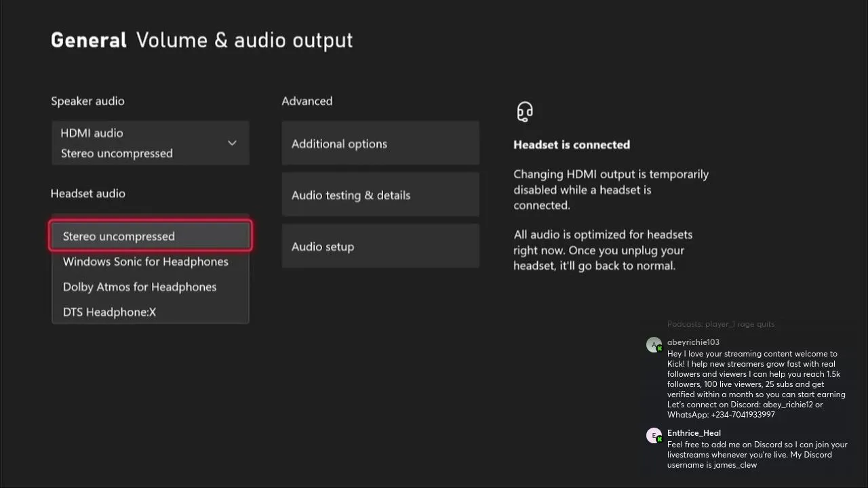The height and width of the screenshot is (488, 868).
Task: Click the General heading
Action: pos(89,40)
